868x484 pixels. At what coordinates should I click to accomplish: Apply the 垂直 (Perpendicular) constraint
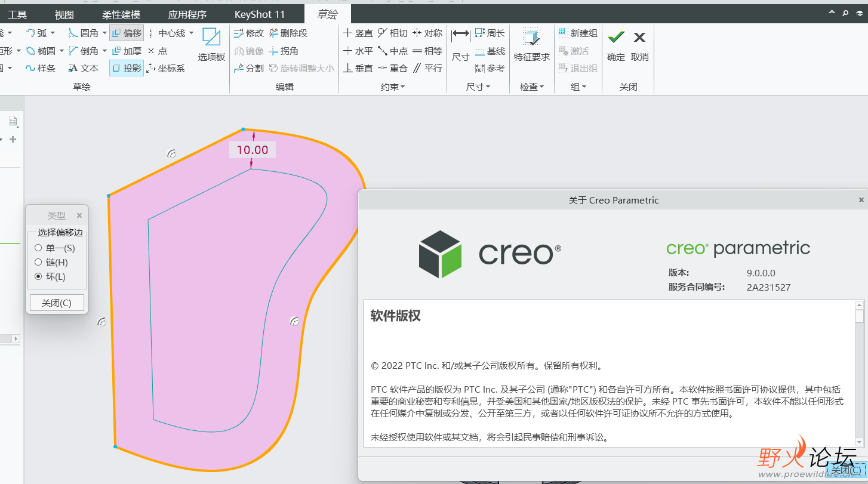pyautogui.click(x=358, y=69)
